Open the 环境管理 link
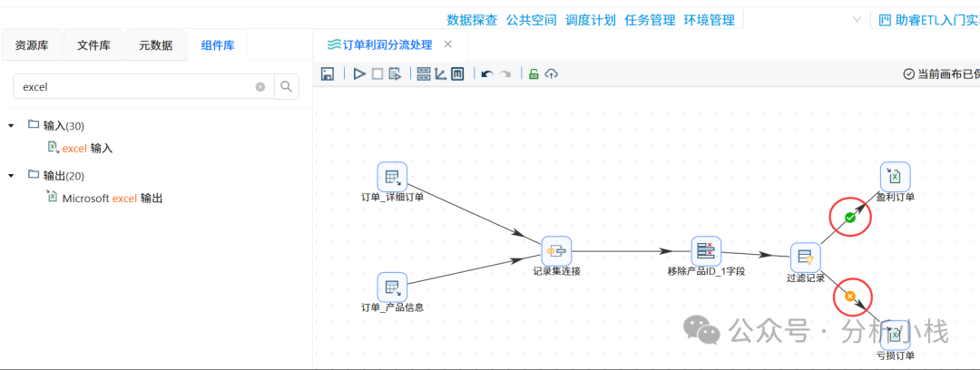The image size is (980, 370). pos(710,20)
